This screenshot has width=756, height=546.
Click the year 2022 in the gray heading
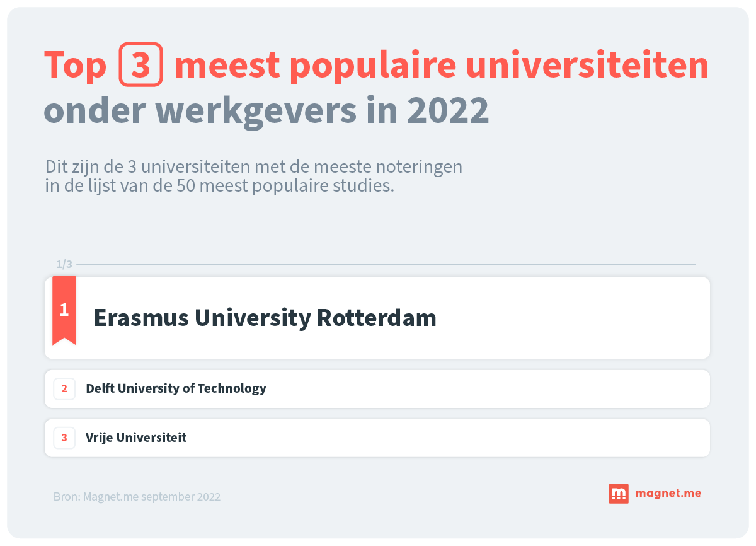click(x=447, y=111)
